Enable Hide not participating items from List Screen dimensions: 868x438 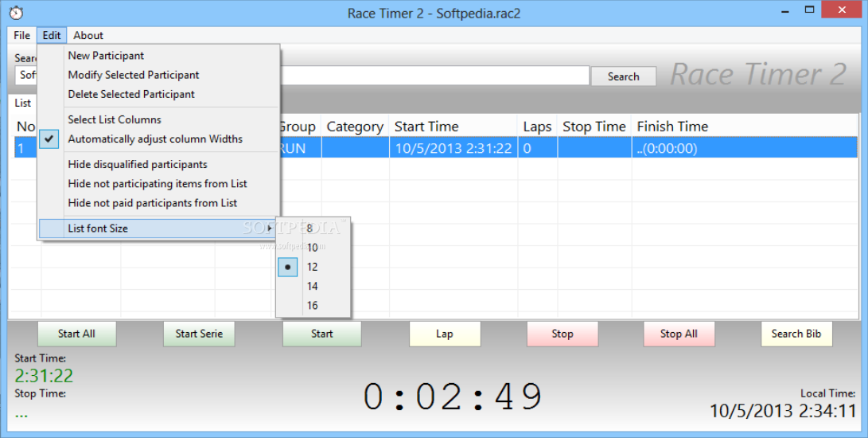(158, 184)
